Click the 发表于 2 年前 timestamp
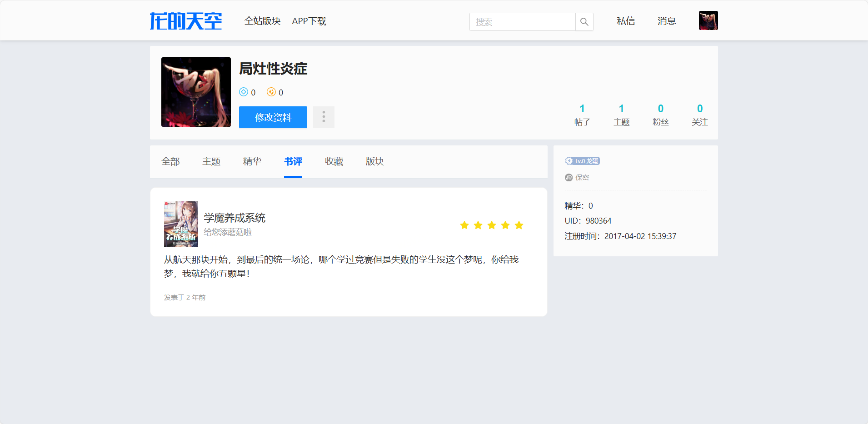Image resolution: width=868 pixels, height=424 pixels. 185,297
